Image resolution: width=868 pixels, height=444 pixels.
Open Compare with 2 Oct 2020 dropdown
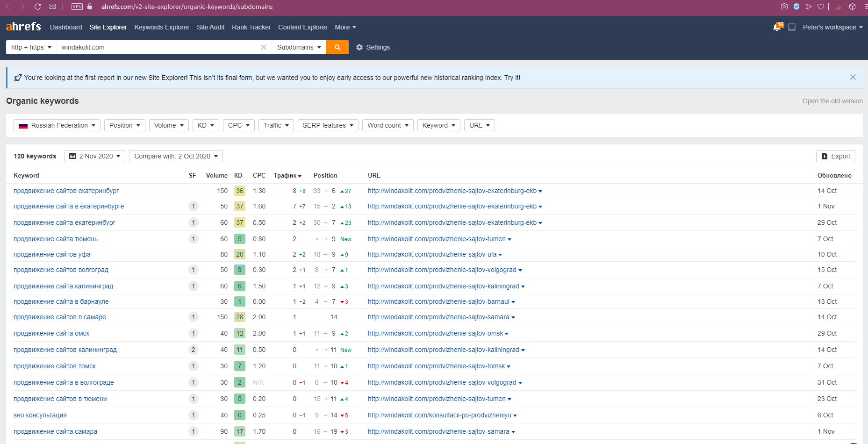[176, 156]
